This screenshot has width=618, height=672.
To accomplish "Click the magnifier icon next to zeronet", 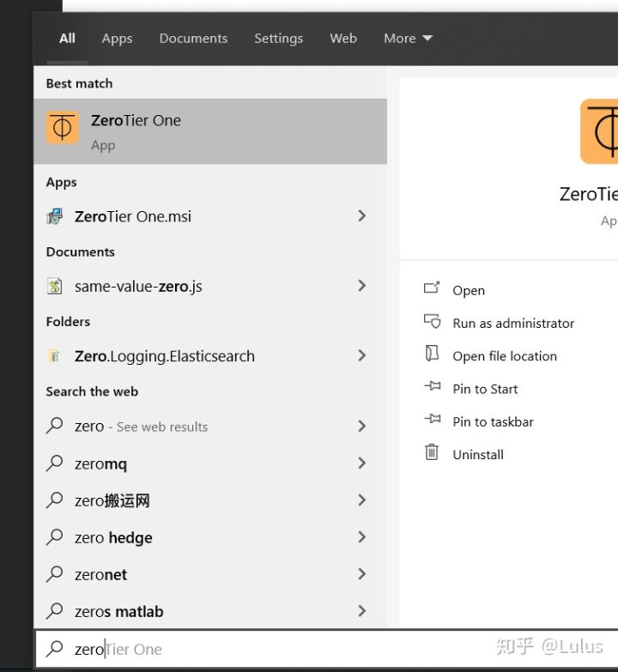I will coord(54,574).
